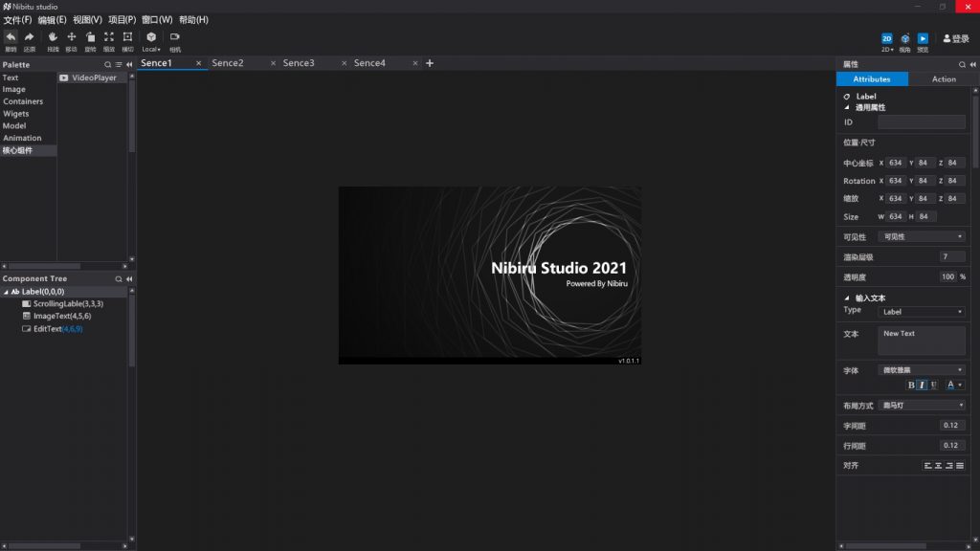Image resolution: width=980 pixels, height=551 pixels.
Task: Open the font color picker
Action: click(953, 385)
